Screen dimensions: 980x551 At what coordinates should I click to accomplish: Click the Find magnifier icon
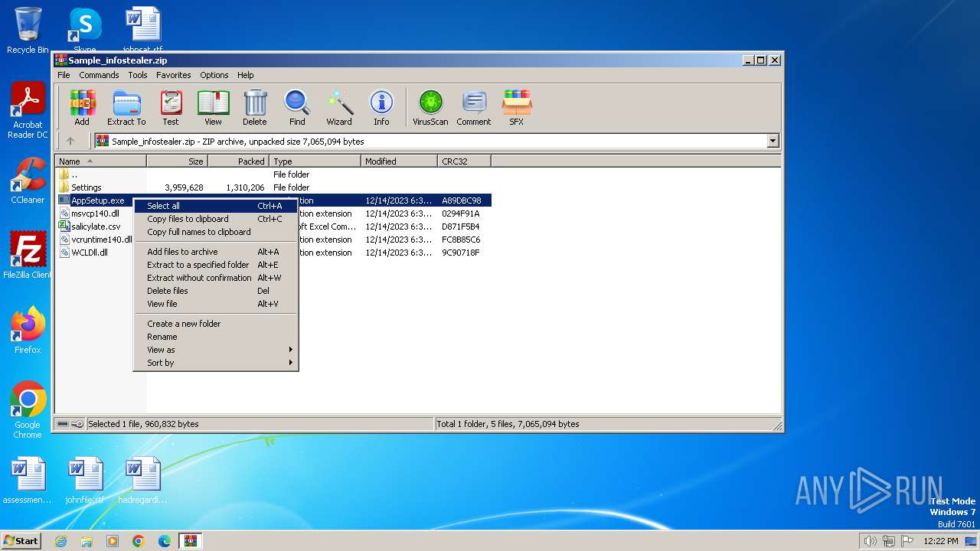click(x=297, y=107)
